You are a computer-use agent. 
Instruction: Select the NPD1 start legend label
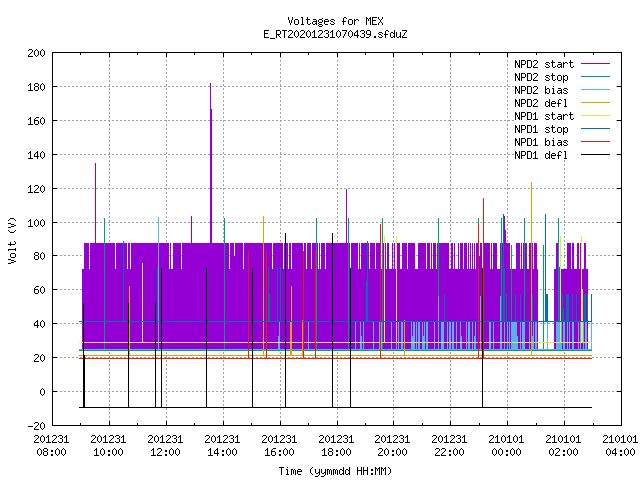click(x=544, y=116)
